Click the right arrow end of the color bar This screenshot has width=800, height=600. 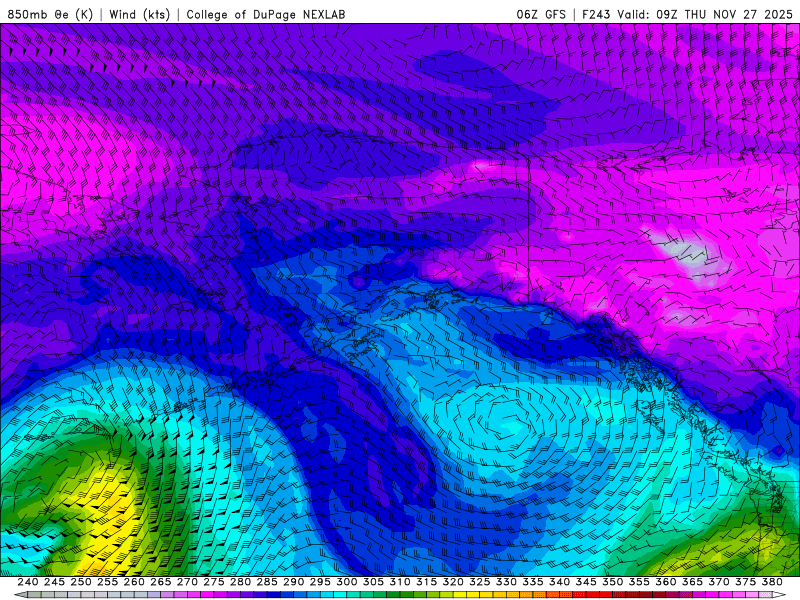tap(779, 594)
